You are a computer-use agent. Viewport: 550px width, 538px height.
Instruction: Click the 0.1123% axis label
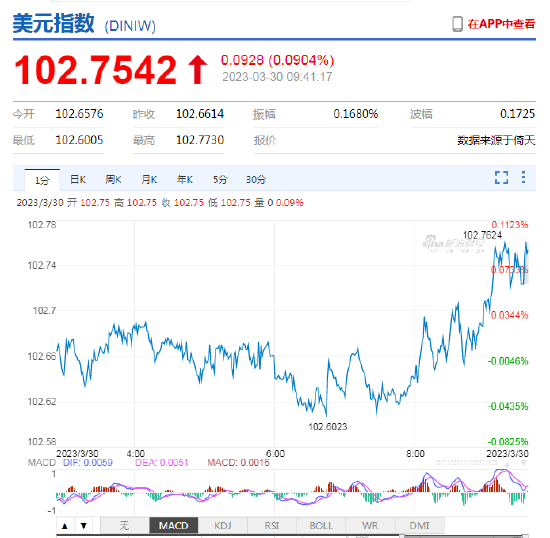click(x=510, y=225)
